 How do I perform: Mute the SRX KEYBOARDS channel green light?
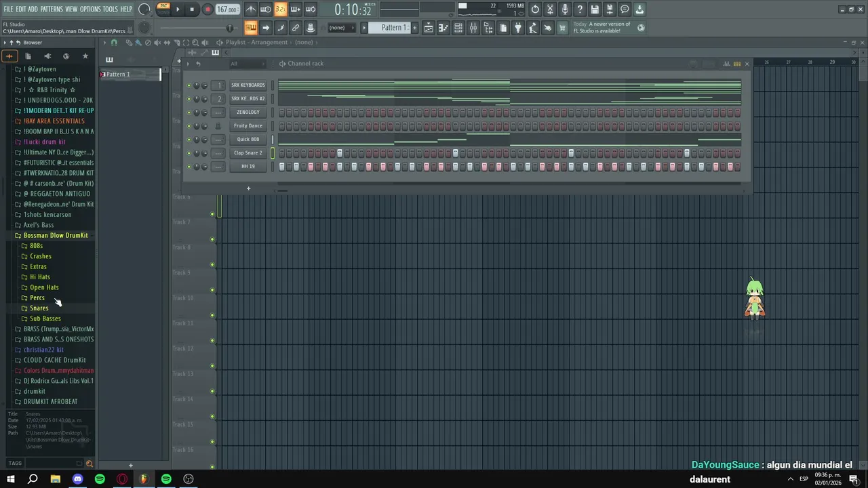189,85
